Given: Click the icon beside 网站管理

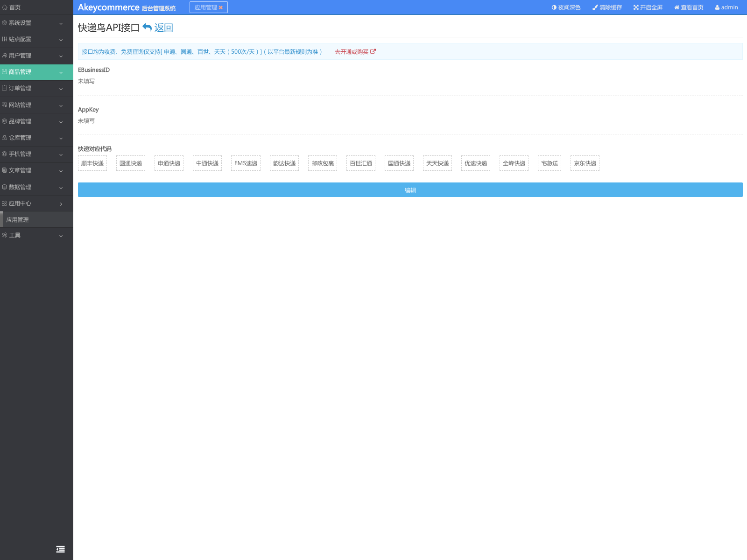Looking at the screenshot, I should tap(5, 105).
